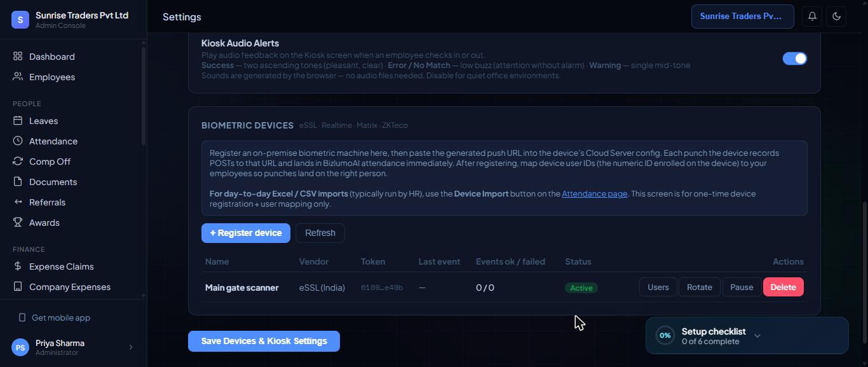Click the Leaves calendar icon
Viewport: 868px width, 367px height.
(18, 121)
